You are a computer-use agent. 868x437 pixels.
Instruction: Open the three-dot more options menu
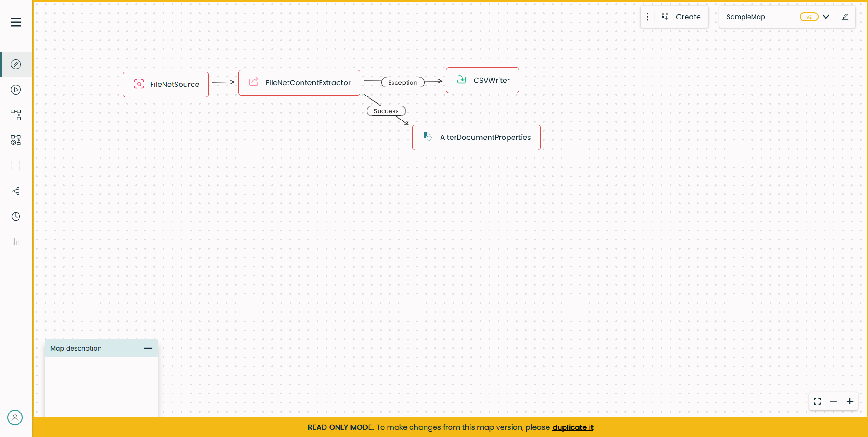[x=647, y=17]
